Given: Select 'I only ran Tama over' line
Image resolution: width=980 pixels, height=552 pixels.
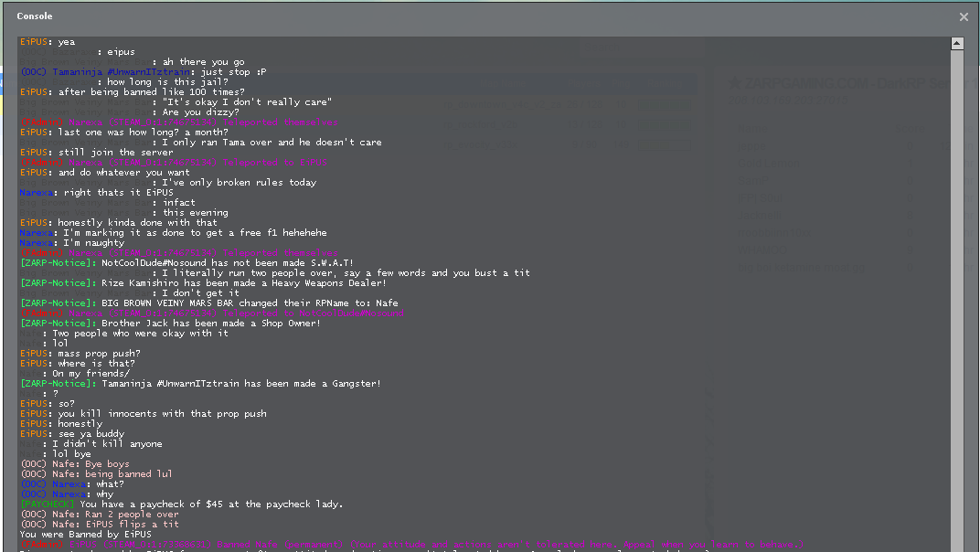Looking at the screenshot, I should coord(200,142).
